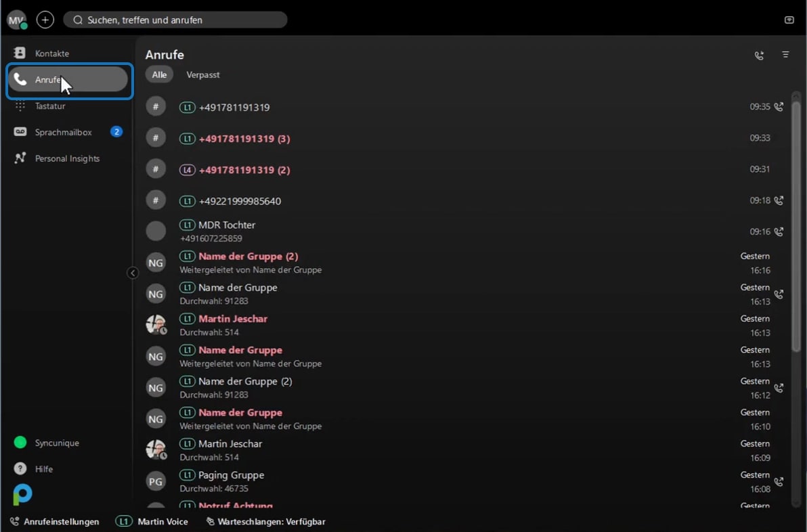807x532 pixels.
Task: Open call settings icon in Anrufe header
Action: (x=759, y=55)
